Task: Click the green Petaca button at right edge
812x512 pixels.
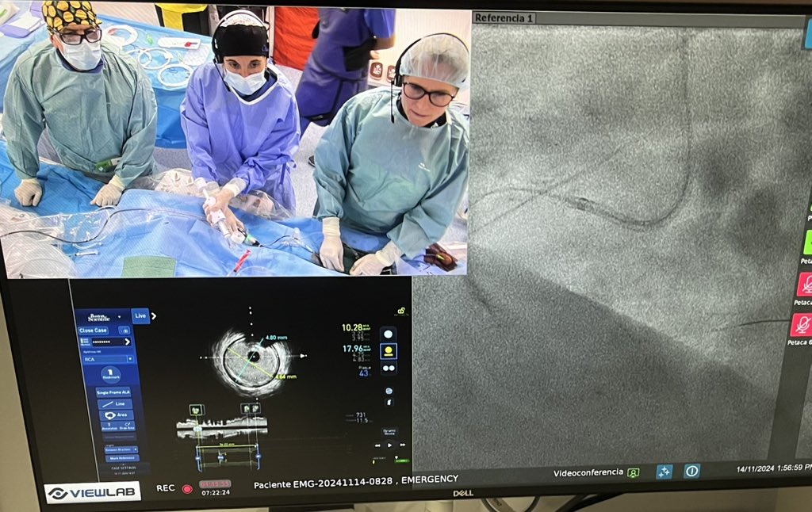Action: point(808,243)
